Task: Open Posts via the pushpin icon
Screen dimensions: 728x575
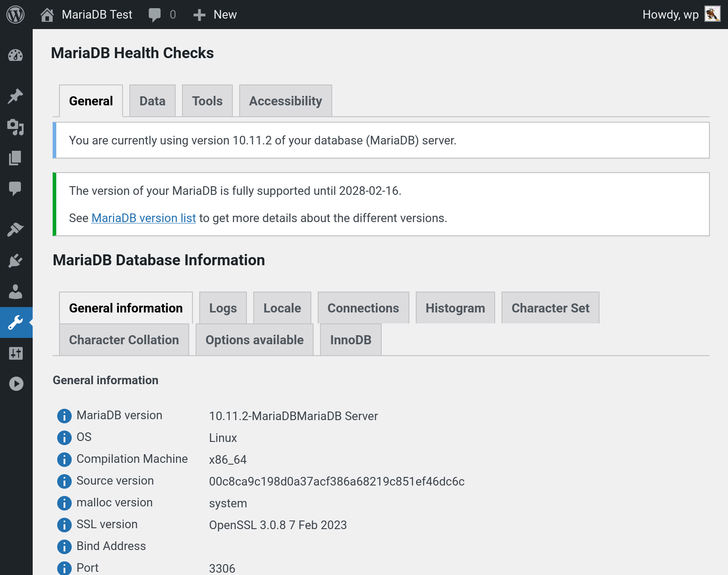Action: (x=15, y=96)
